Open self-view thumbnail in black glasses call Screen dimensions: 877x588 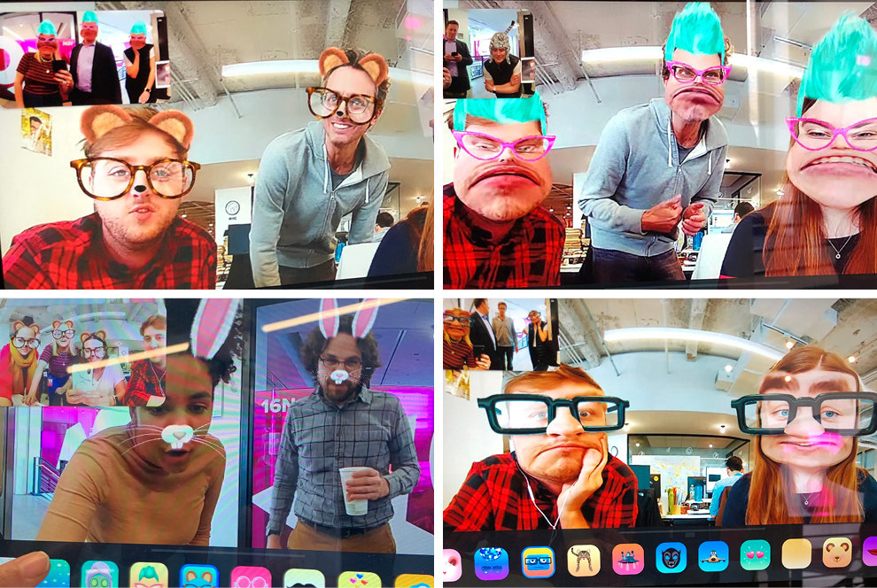pos(501,334)
